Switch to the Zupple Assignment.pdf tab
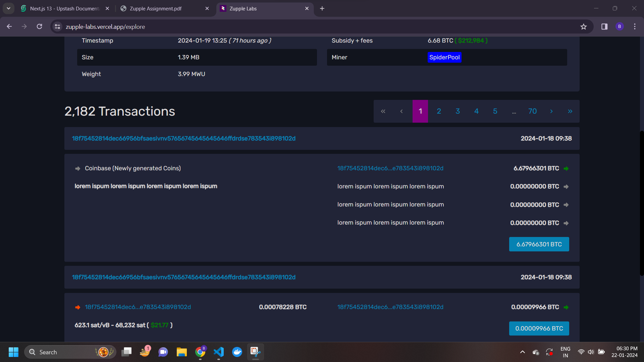The height and width of the screenshot is (362, 644). pyautogui.click(x=156, y=9)
